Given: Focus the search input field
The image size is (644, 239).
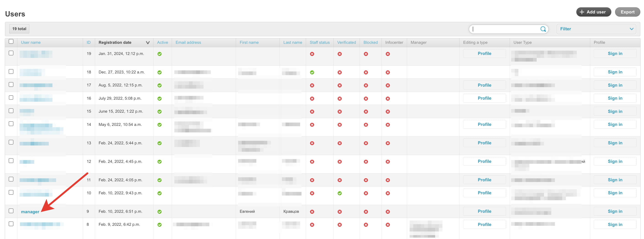Looking at the screenshot, I should 505,29.
